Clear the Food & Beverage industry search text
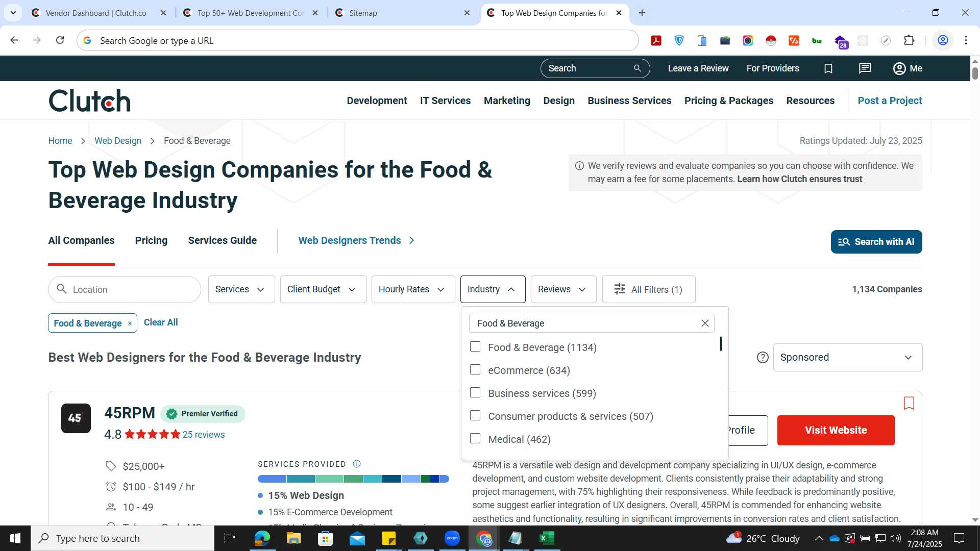This screenshot has height=551, width=980. 705,323
